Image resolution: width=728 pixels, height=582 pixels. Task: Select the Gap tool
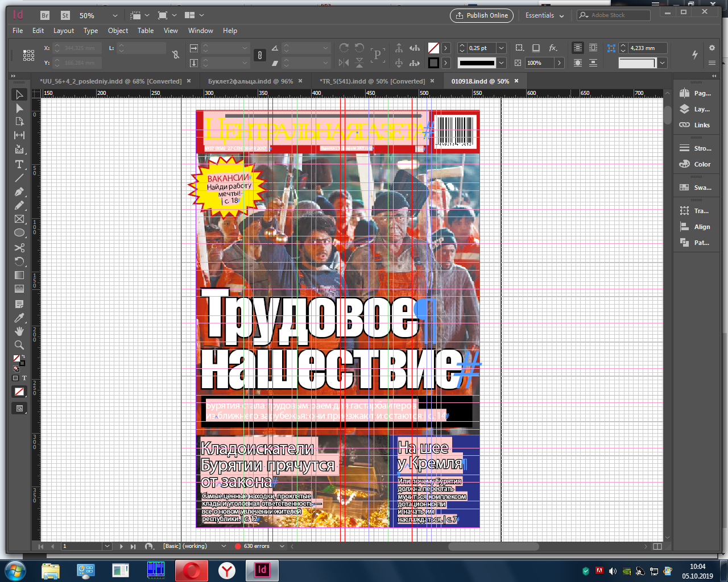tap(19, 135)
